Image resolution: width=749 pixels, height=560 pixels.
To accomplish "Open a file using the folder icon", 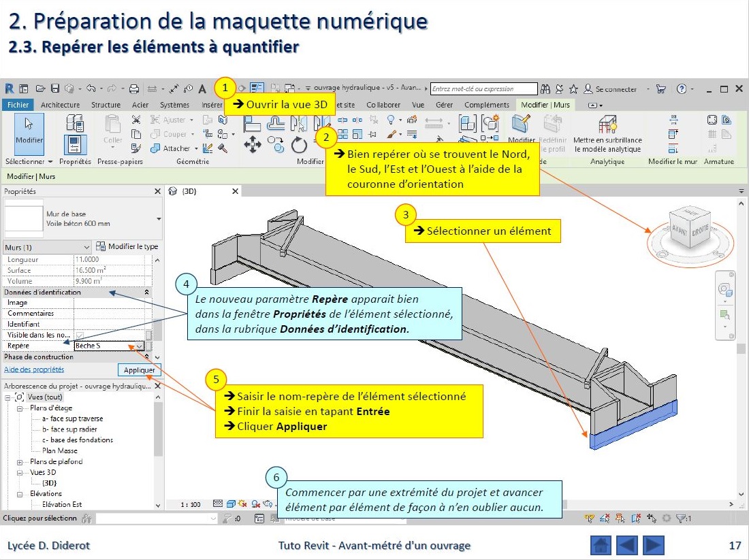I will (x=41, y=88).
